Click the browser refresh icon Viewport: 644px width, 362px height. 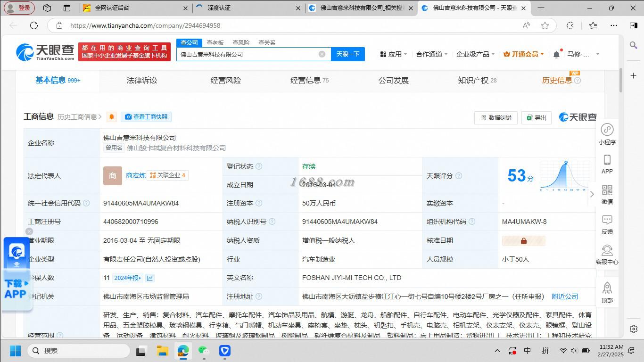coord(34,25)
